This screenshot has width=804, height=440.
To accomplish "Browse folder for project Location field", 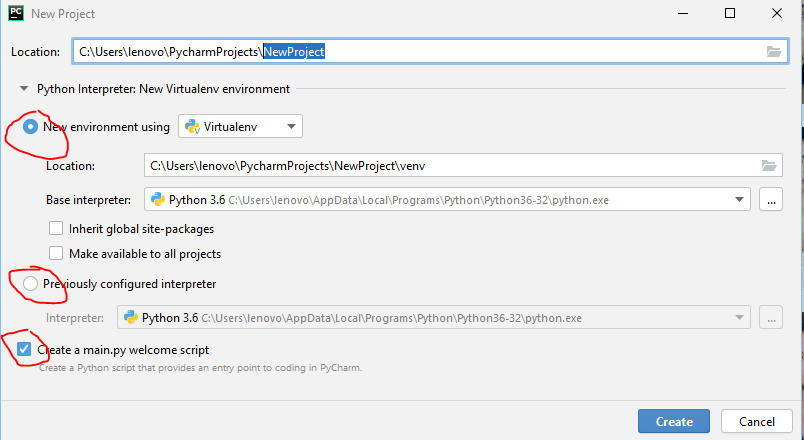I will tap(774, 52).
